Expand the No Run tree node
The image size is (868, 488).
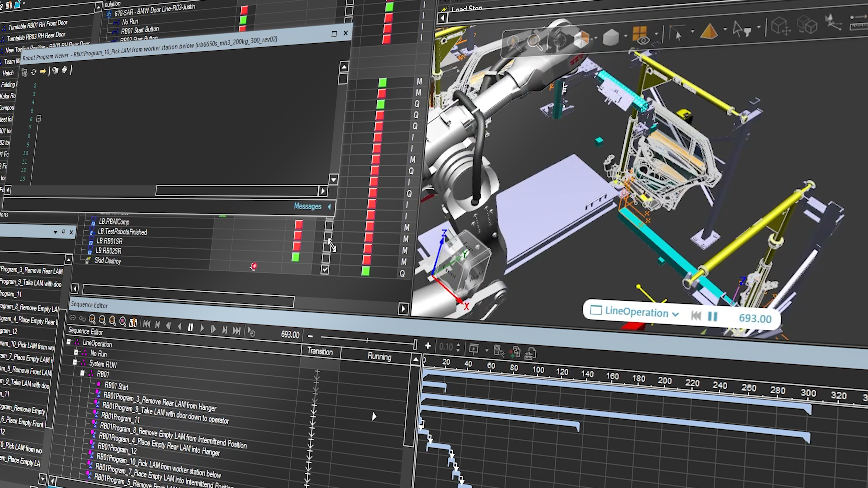(76, 352)
